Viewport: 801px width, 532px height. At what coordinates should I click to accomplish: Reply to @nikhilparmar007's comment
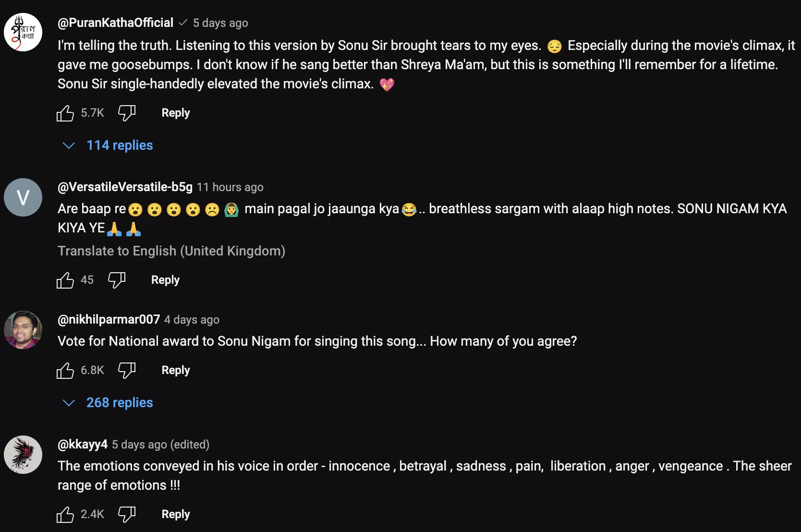[x=176, y=371]
